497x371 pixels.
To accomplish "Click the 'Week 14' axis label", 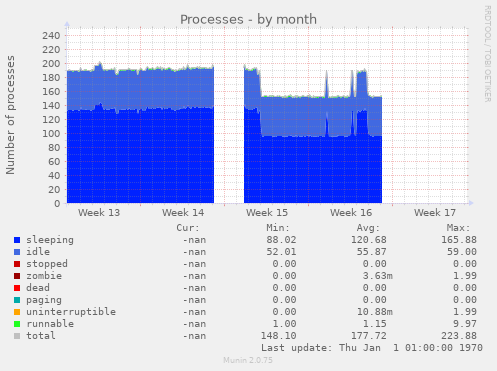I will [183, 213].
